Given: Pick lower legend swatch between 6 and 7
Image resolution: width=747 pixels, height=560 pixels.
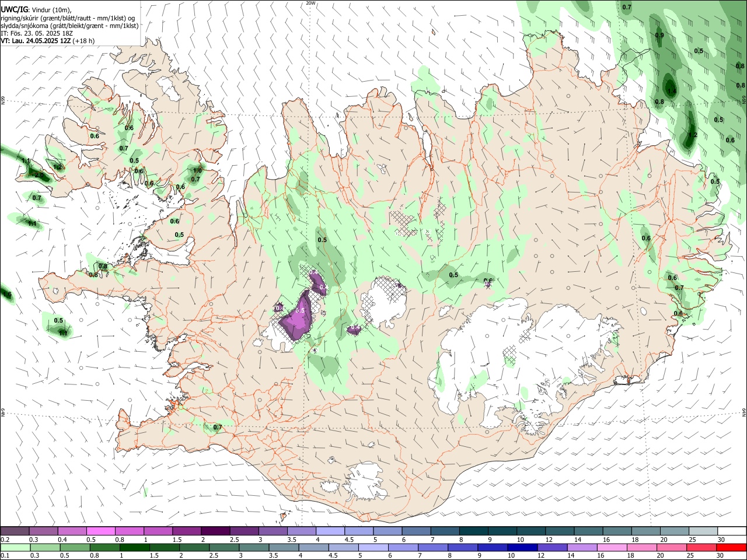Looking at the screenshot, I should 402,547.
